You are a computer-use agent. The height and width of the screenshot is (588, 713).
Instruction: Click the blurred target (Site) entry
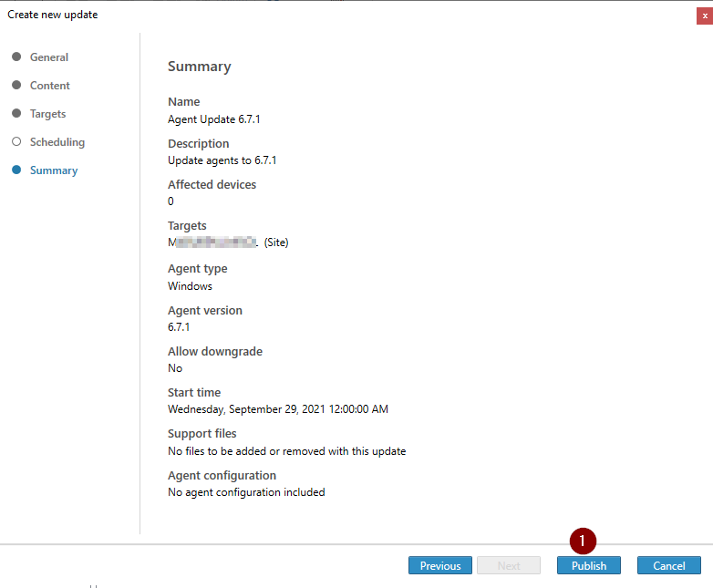(228, 242)
